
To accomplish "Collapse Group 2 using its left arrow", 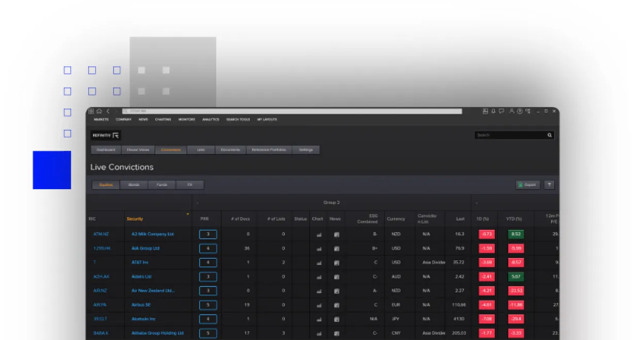I will tap(197, 203).
